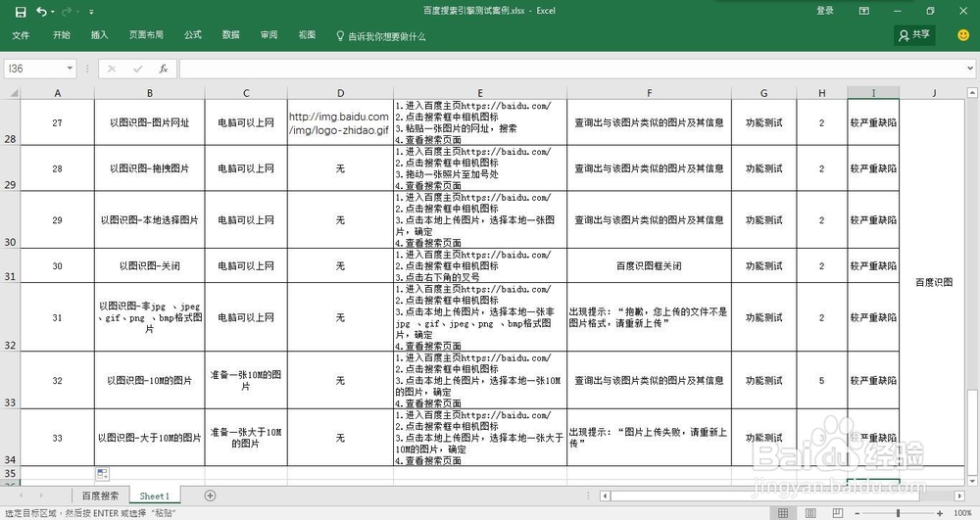Open the 审阅 ribbon tab
The height and width of the screenshot is (520, 980).
269,35
